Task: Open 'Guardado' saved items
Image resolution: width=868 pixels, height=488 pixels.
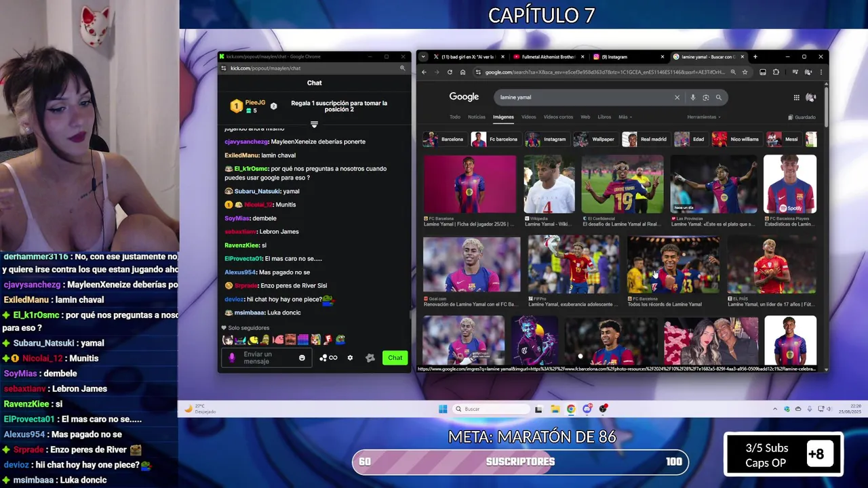Action: click(802, 117)
